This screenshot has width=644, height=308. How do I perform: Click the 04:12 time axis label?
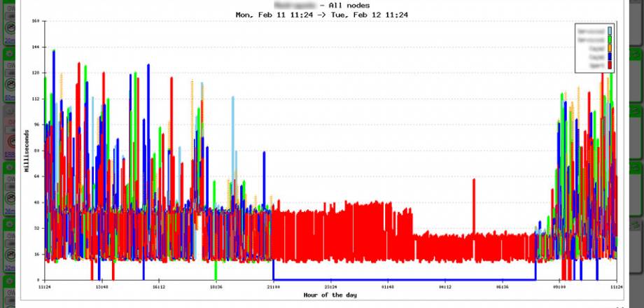point(445,287)
